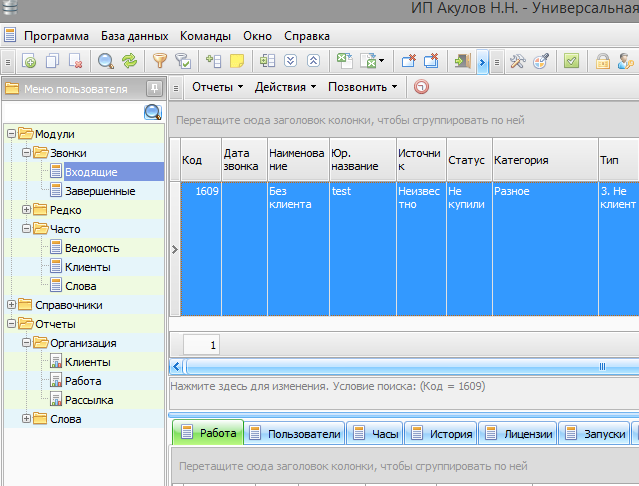Screen dimensions: 639x486
Task: Sort by the Статус column header
Action: pos(469,160)
